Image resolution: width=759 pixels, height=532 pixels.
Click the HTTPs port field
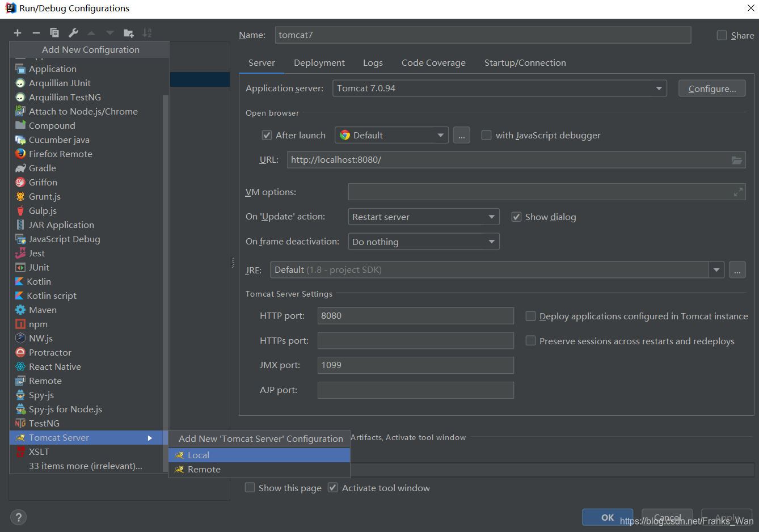(416, 341)
